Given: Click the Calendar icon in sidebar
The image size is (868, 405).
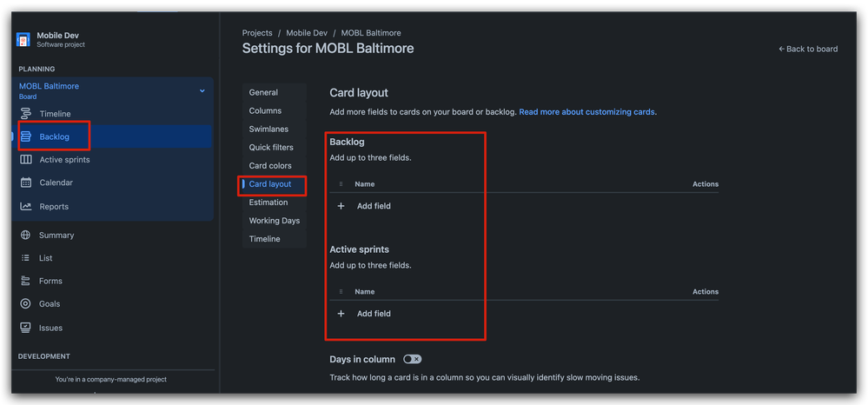Looking at the screenshot, I should [x=26, y=183].
